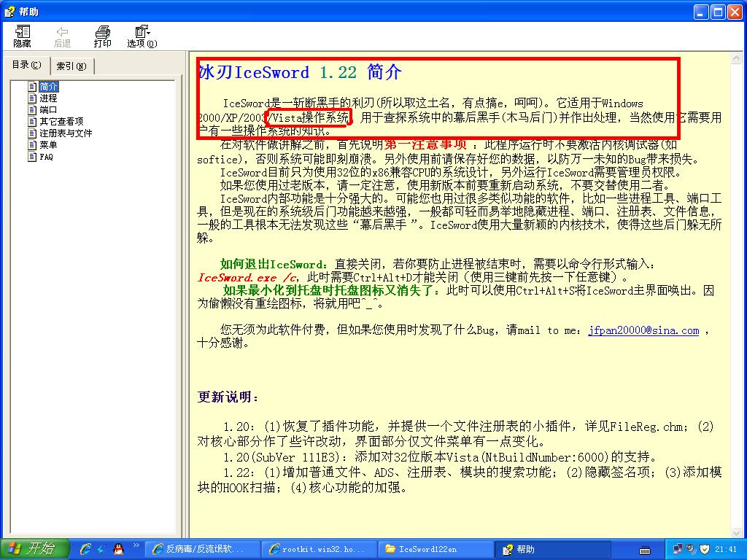747x560 pixels.
Task: Click the 21:41 system clock
Action: pos(726,549)
